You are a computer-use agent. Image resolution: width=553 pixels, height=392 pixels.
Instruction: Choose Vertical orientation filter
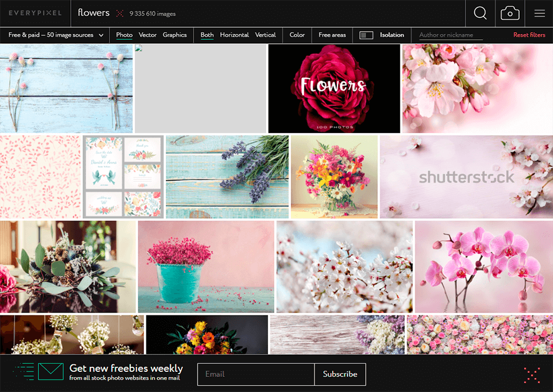[x=265, y=35]
